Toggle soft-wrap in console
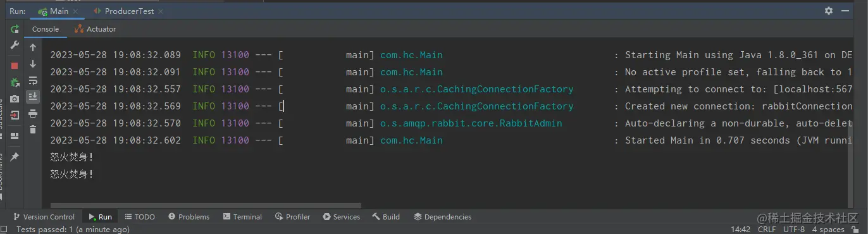 33,80
